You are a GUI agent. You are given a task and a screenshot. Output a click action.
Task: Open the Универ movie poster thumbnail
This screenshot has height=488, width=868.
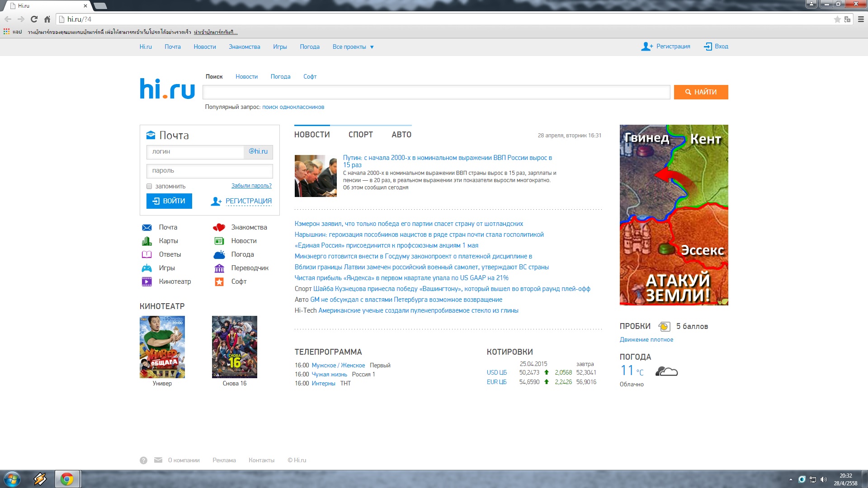click(x=162, y=347)
